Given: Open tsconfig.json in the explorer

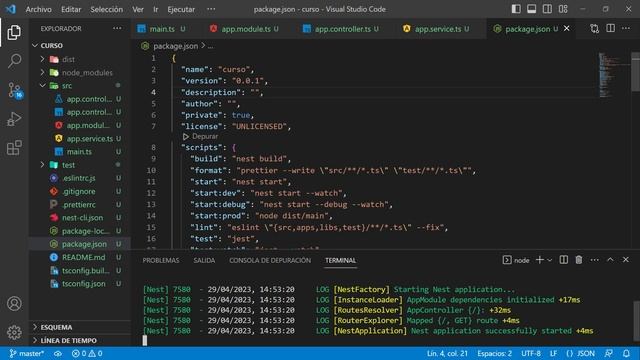Looking at the screenshot, I should click(x=80, y=283).
